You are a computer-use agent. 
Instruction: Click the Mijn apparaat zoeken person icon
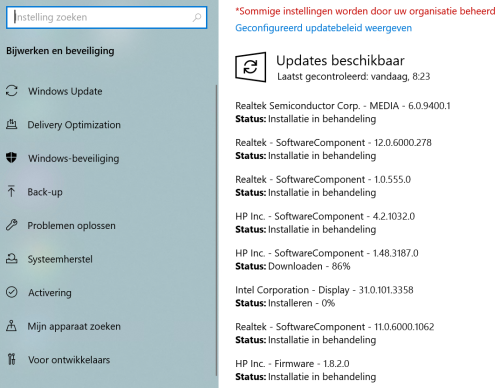tap(11, 326)
